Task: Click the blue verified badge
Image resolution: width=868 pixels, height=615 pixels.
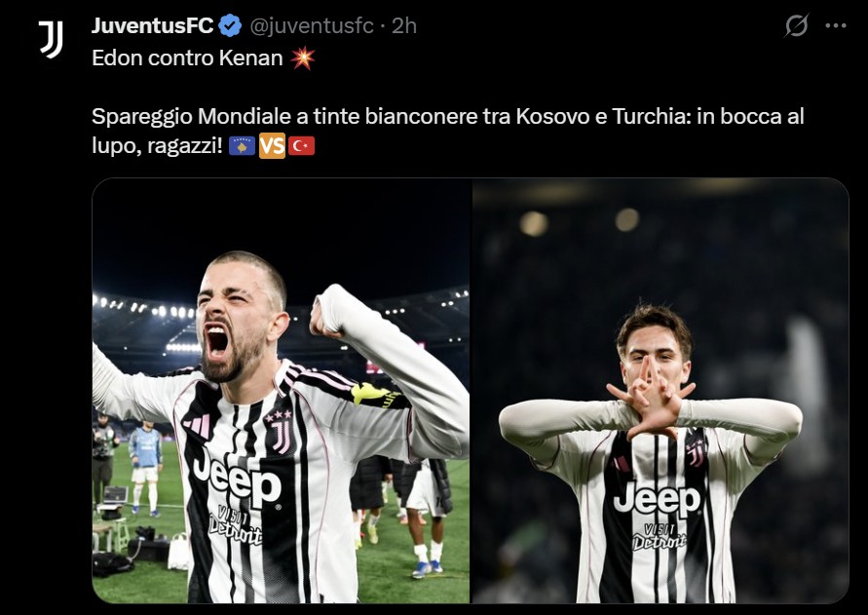Action: (230, 25)
